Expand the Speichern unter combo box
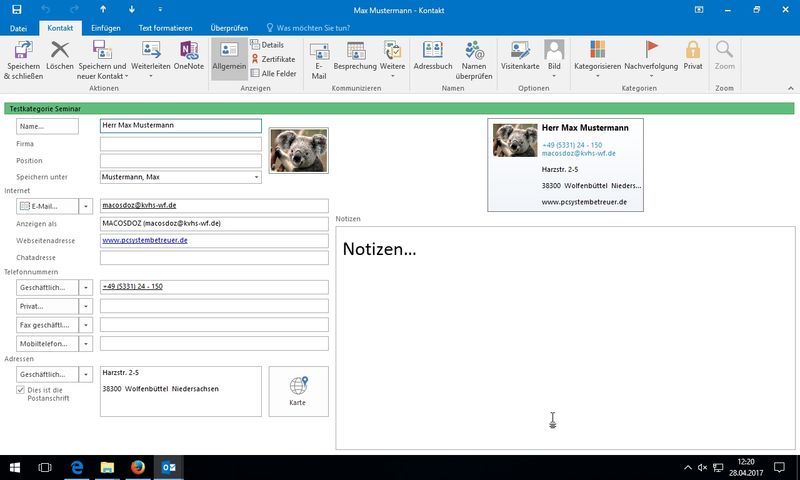 click(256, 177)
